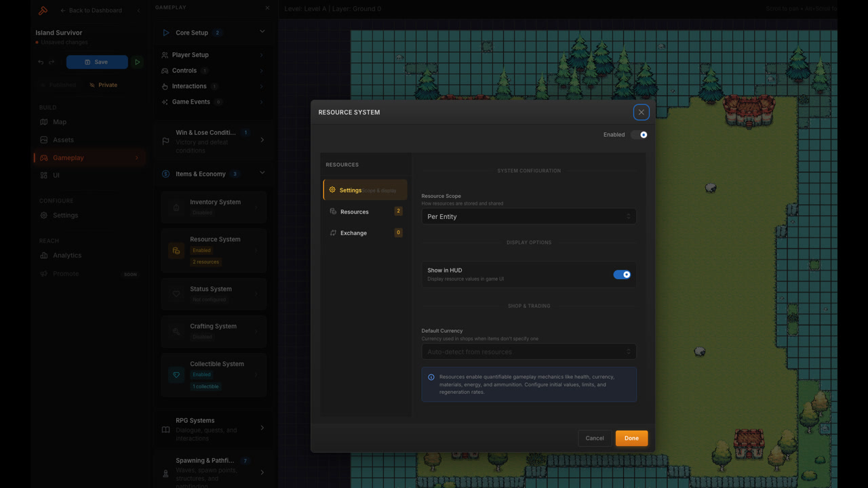Image resolution: width=868 pixels, height=488 pixels.
Task: Open the Resource Scope dropdown
Action: pos(529,216)
